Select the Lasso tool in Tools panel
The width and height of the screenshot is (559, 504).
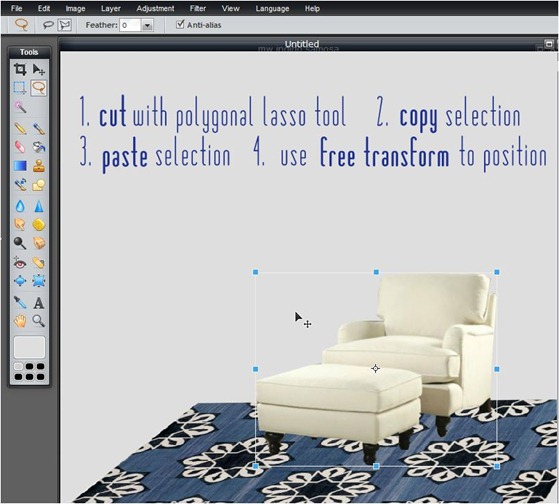point(39,88)
